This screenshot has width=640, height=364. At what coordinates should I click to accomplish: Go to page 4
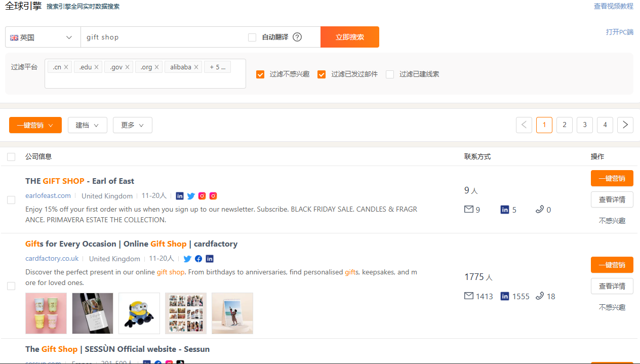tap(605, 125)
